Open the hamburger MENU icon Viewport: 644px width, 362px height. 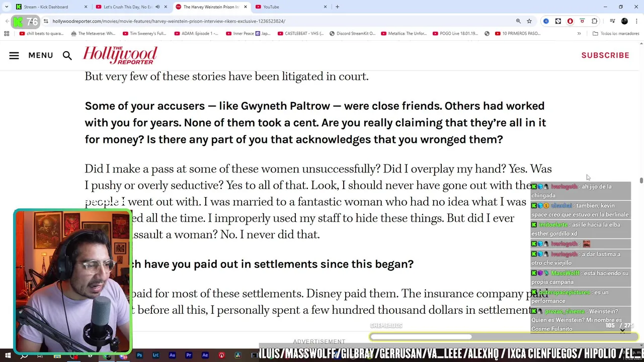pyautogui.click(x=14, y=55)
